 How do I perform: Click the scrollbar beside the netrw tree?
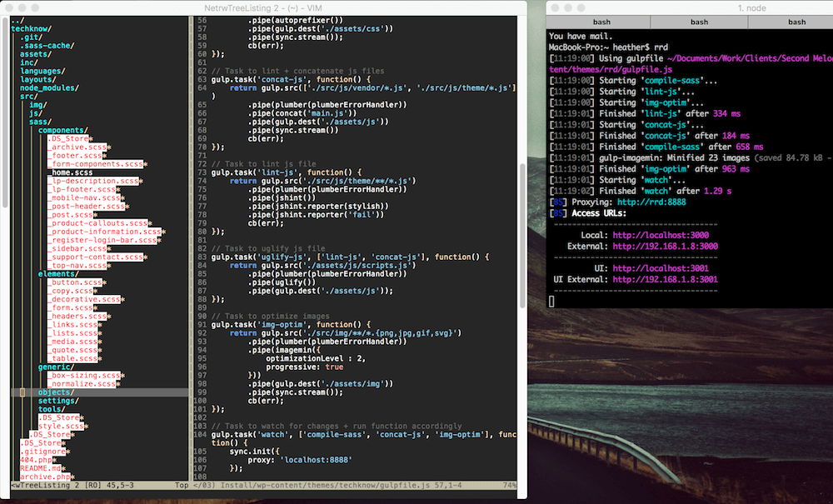tap(5, 112)
